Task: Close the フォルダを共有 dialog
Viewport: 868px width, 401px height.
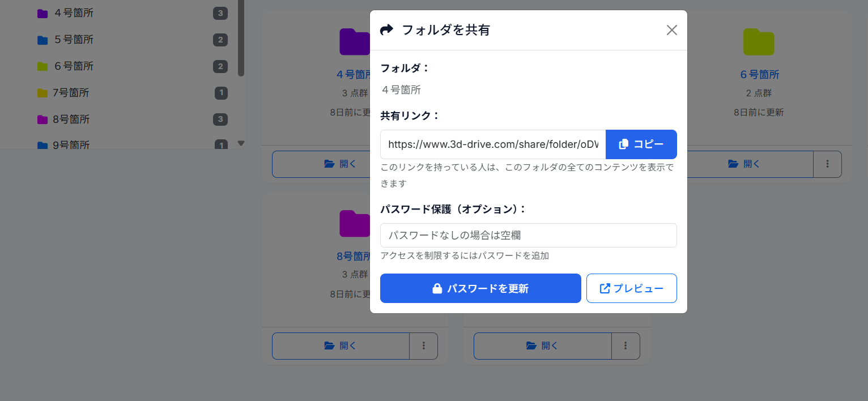Action: (672, 30)
